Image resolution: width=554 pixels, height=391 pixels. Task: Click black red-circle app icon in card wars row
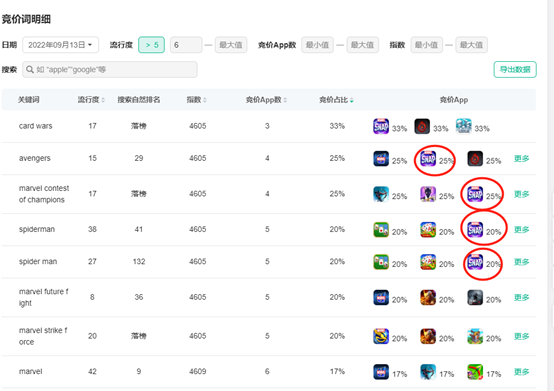(422, 126)
